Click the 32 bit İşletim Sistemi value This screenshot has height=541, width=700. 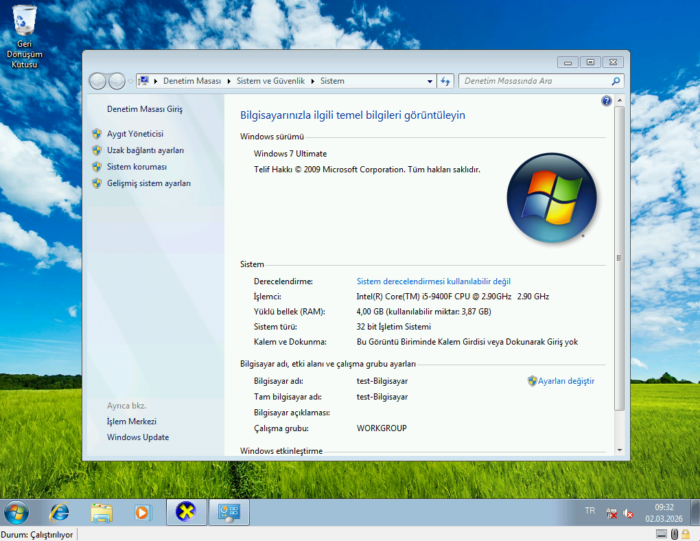coord(394,327)
